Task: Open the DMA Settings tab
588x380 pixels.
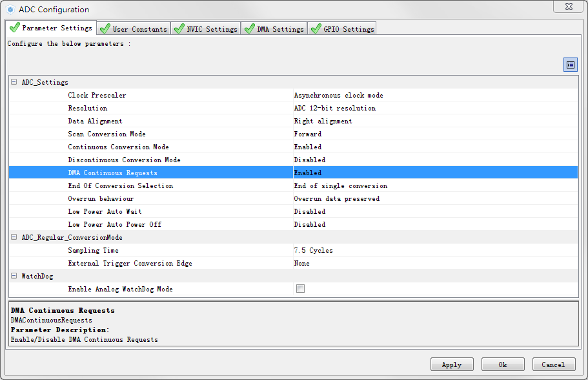Action: point(274,29)
